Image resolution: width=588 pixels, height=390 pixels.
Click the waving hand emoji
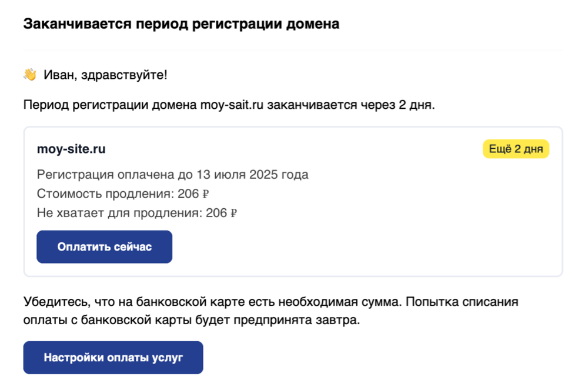click(30, 75)
